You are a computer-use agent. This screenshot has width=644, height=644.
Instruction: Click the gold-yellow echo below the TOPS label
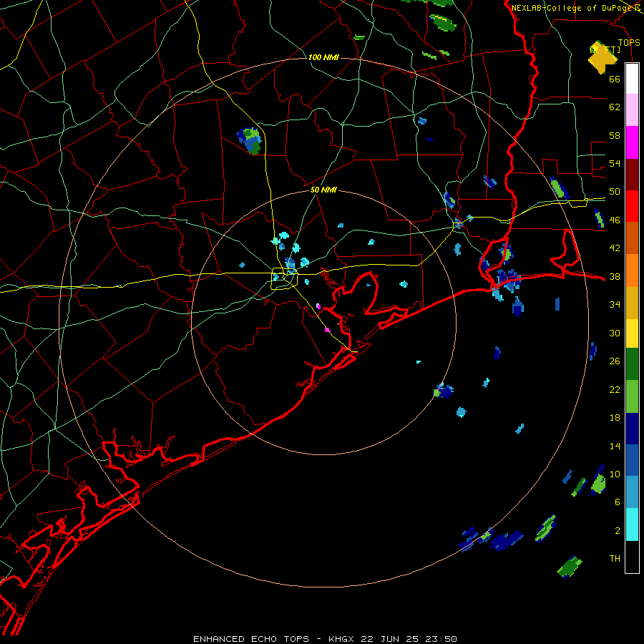click(x=602, y=57)
